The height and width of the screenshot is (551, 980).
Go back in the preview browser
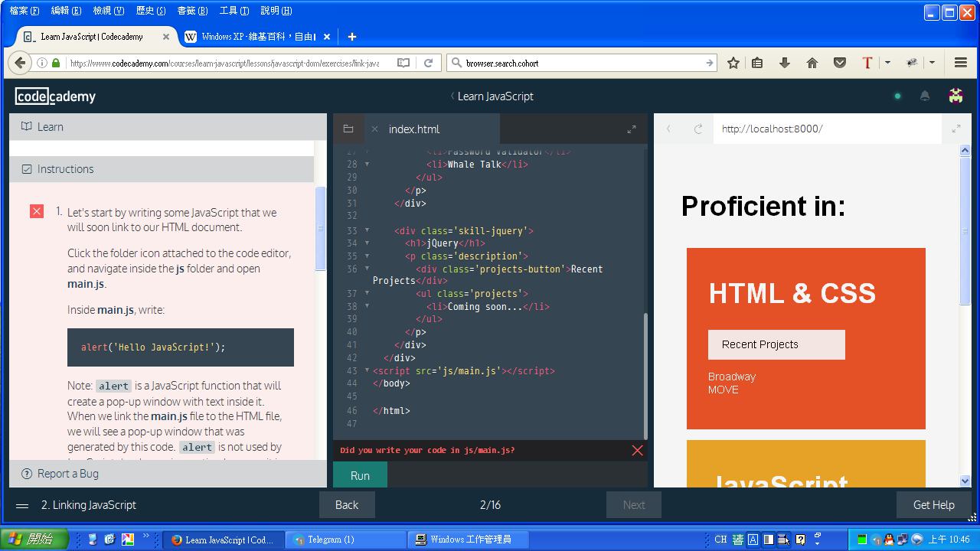point(668,129)
